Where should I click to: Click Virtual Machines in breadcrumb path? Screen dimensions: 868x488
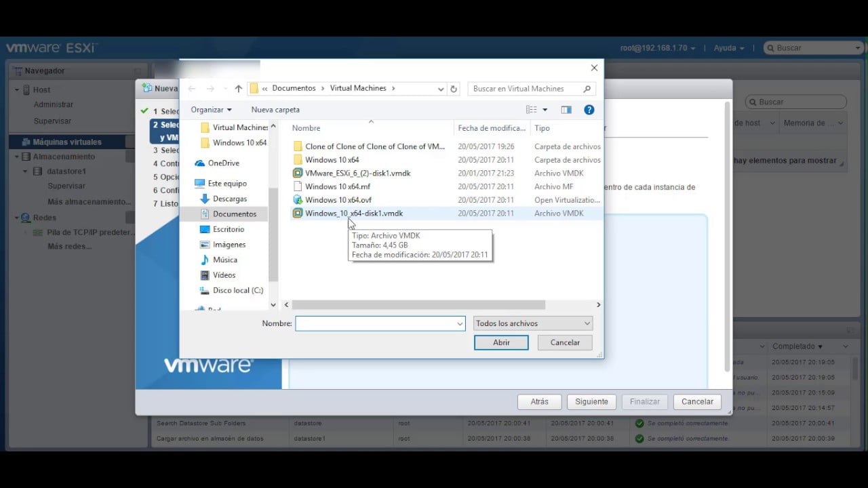[358, 88]
